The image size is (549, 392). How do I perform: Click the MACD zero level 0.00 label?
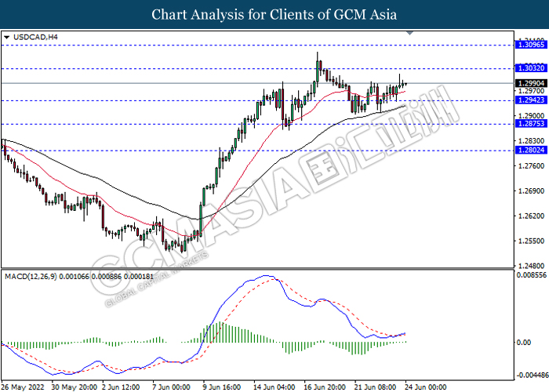click(524, 342)
